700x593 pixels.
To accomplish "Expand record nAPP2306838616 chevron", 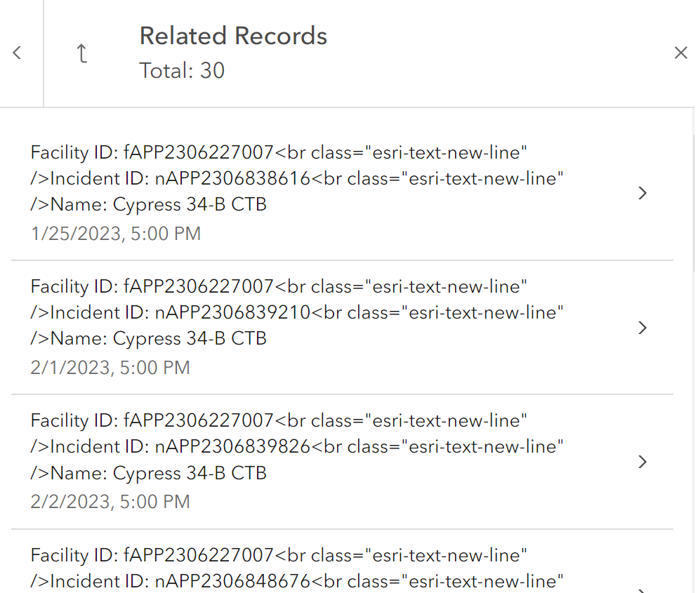I will [x=642, y=193].
